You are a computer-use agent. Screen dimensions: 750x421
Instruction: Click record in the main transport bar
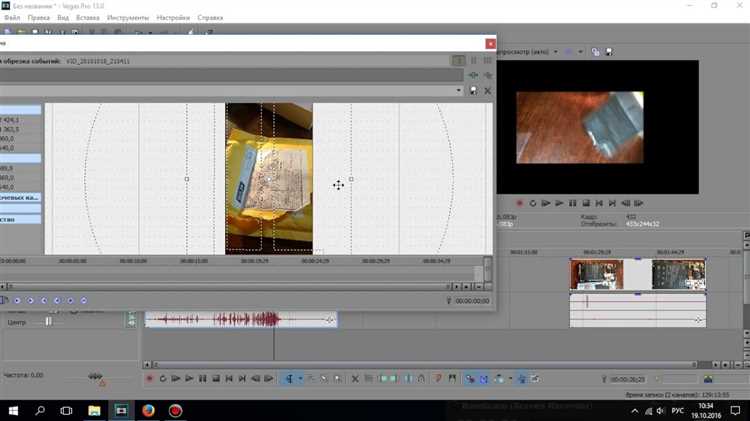pyautogui.click(x=149, y=379)
